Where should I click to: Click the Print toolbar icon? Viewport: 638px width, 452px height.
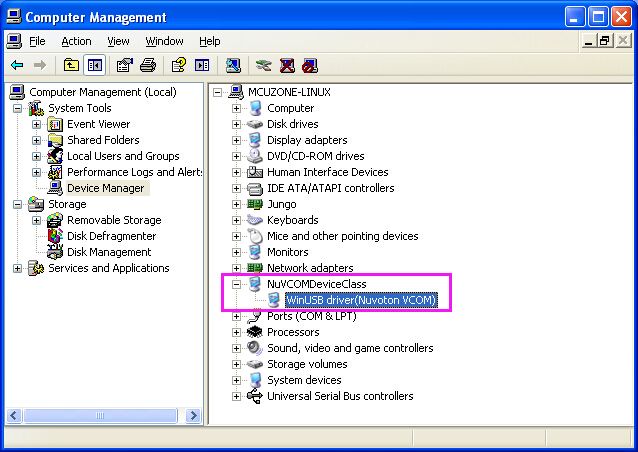click(148, 65)
